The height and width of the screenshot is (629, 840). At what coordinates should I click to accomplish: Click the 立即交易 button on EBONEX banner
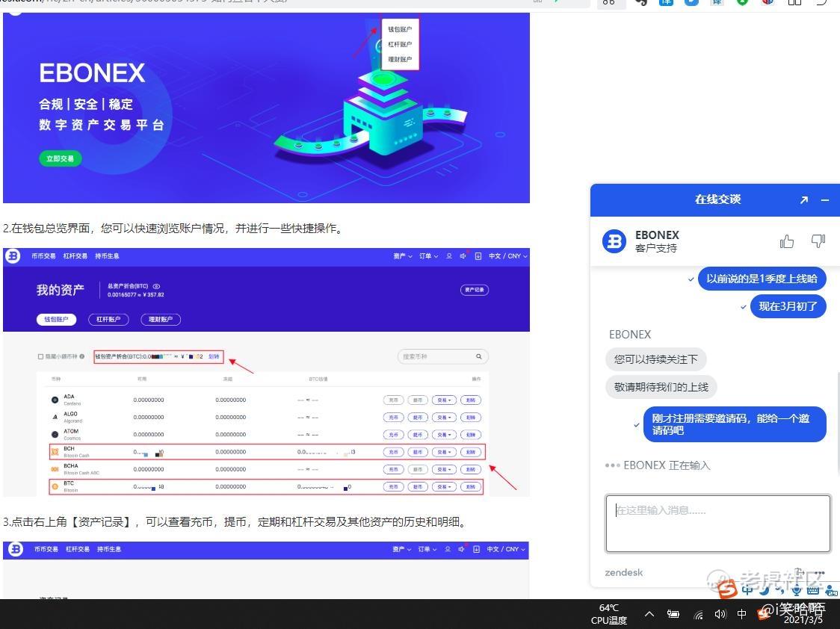(x=60, y=158)
